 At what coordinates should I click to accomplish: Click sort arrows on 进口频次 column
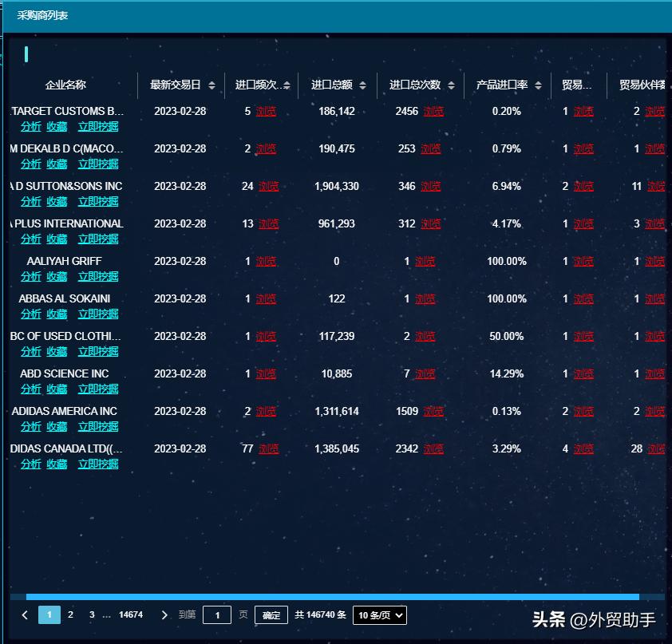(x=287, y=85)
